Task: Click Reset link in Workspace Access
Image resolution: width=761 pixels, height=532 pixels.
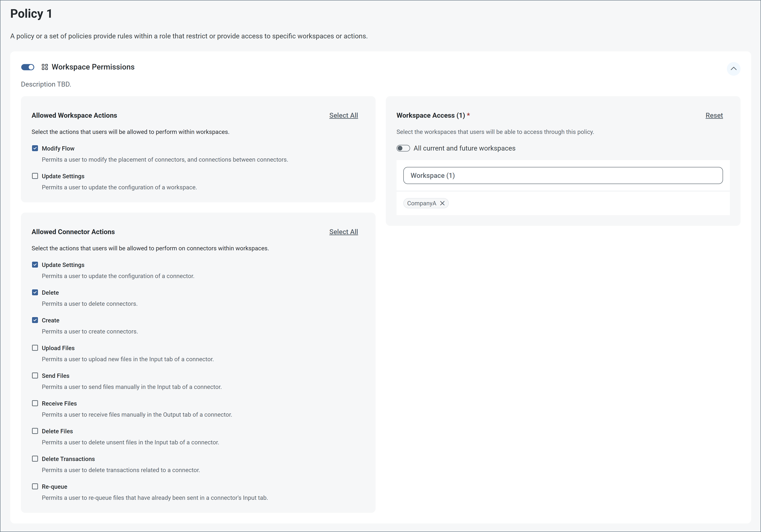Action: click(x=714, y=115)
